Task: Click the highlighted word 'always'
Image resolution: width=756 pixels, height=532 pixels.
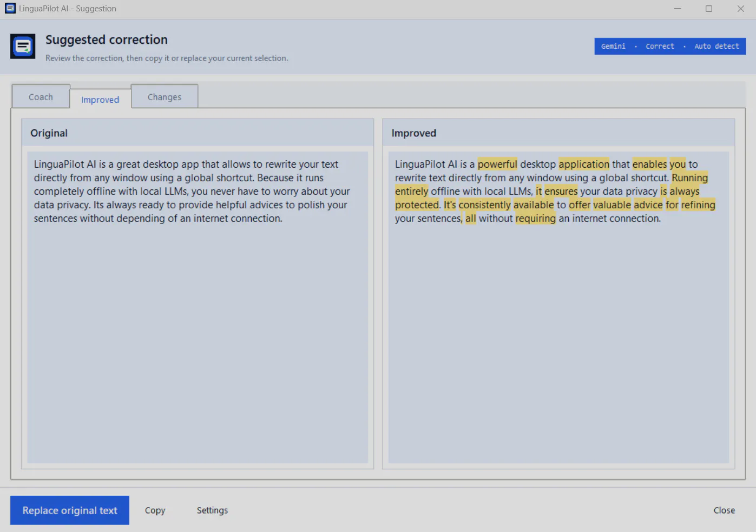Action: tap(685, 191)
